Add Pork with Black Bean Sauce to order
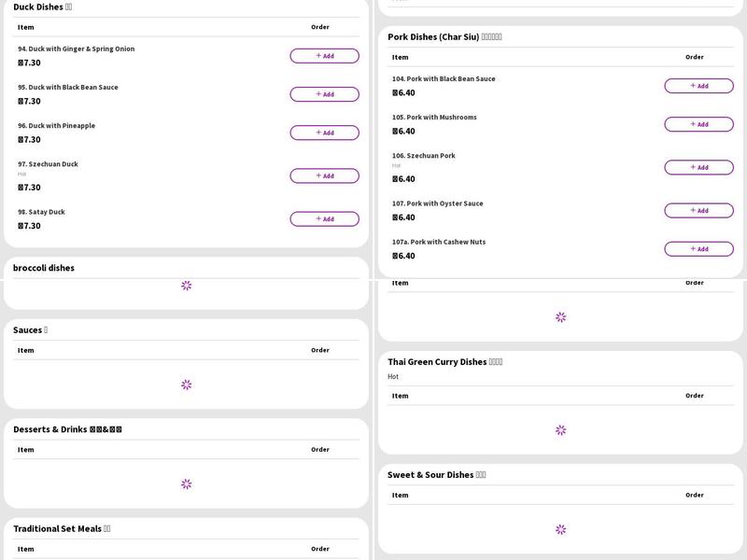747x560 pixels. coord(698,86)
